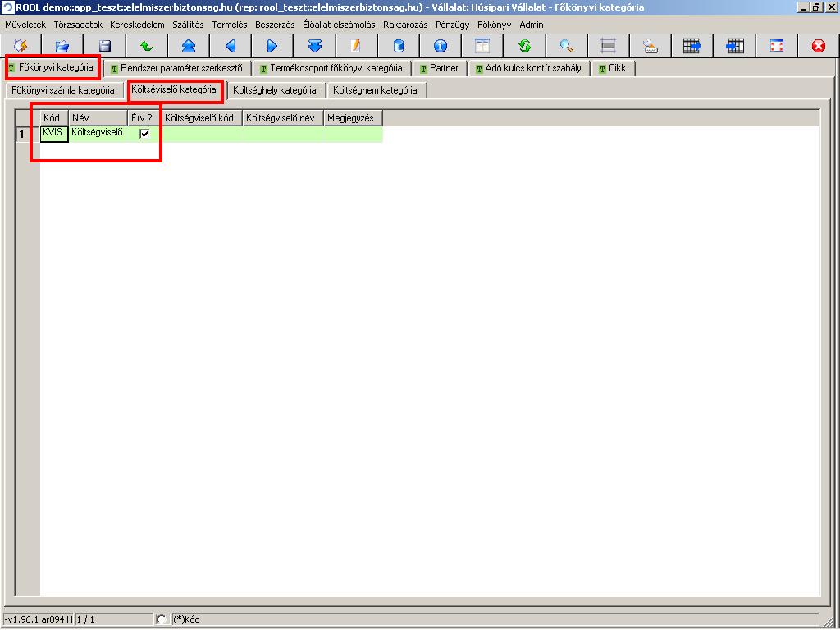Open the Pénzügy menu
Image resolution: width=840 pixels, height=630 pixels.
(452, 25)
